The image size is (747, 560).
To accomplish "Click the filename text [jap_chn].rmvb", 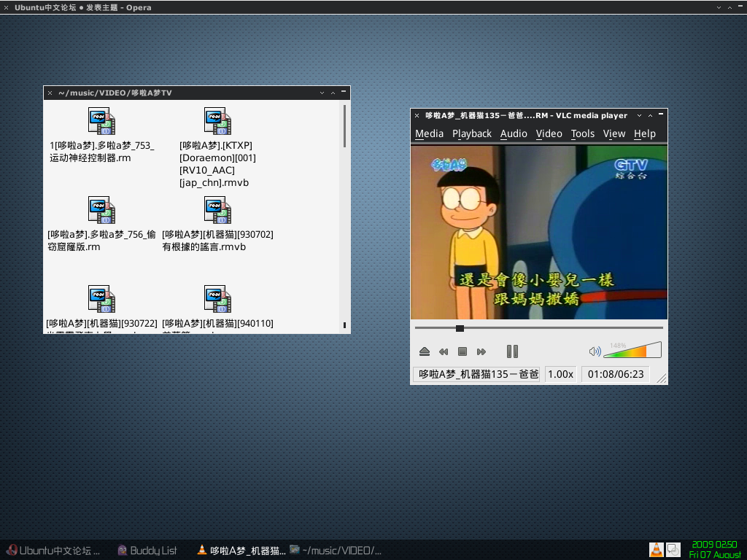I will [x=214, y=183].
